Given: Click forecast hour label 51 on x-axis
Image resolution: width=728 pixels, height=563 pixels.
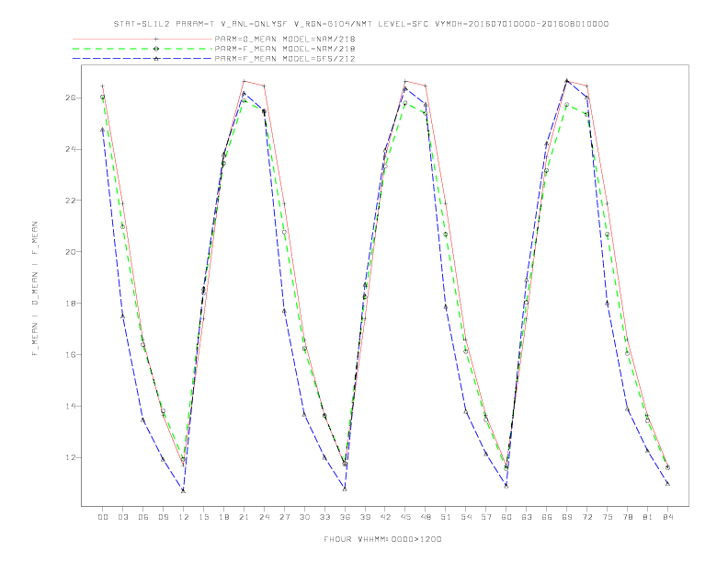Looking at the screenshot, I should [x=446, y=517].
